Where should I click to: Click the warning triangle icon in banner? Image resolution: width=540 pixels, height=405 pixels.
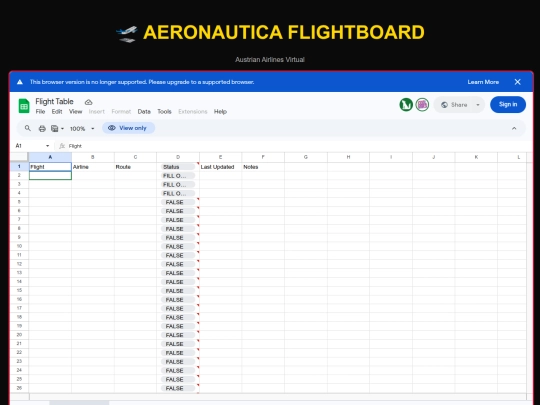click(20, 82)
